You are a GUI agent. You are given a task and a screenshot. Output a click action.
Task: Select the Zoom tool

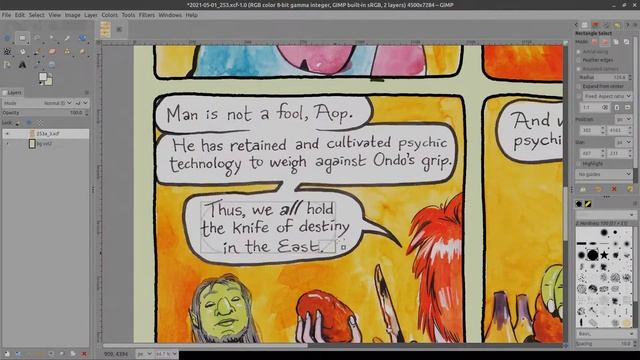tap(52, 64)
